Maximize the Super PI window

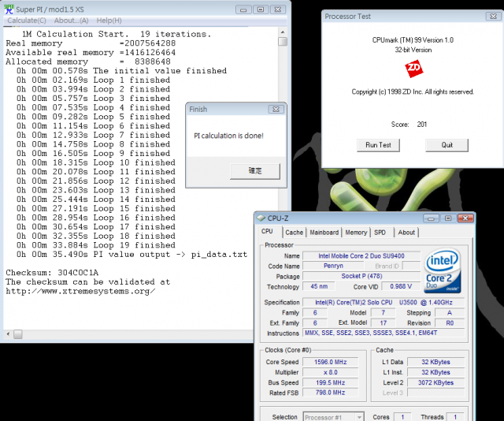point(261,9)
